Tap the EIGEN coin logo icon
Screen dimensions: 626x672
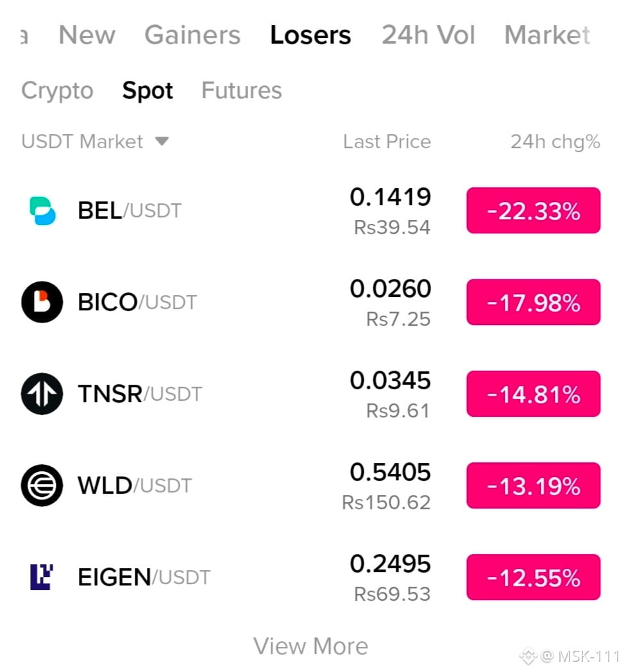[x=42, y=577]
